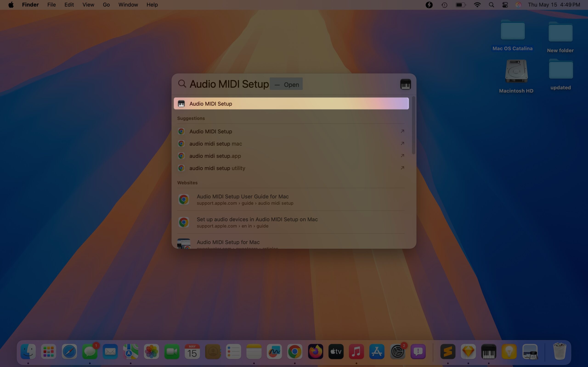
Task: Open System Settings from the dock
Action: [x=398, y=351]
